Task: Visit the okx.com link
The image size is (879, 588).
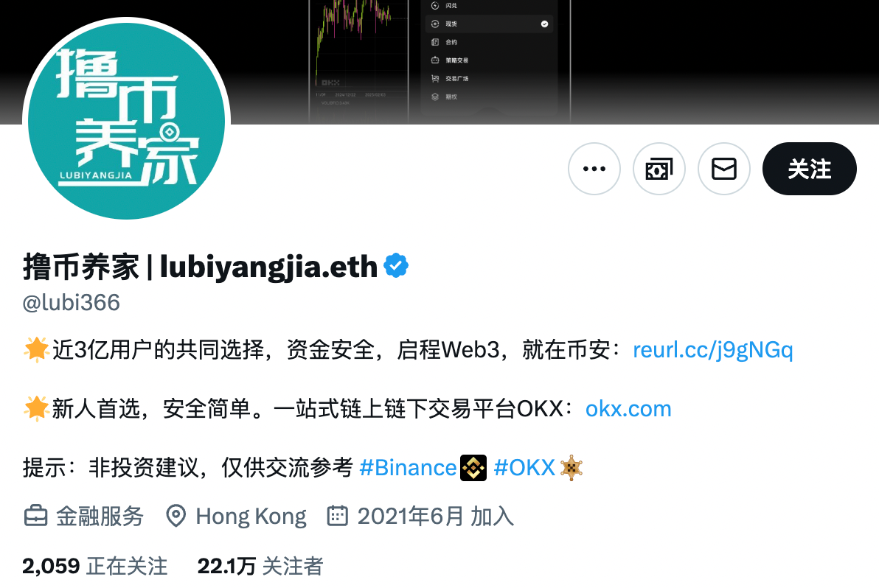Action: click(628, 409)
